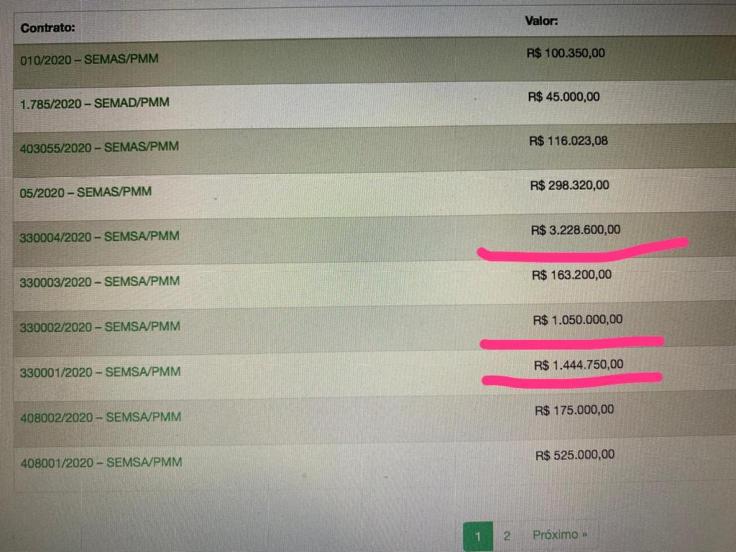
Task: Select contract 330001/2020 – SEMSA/PMM
Action: click(x=99, y=372)
